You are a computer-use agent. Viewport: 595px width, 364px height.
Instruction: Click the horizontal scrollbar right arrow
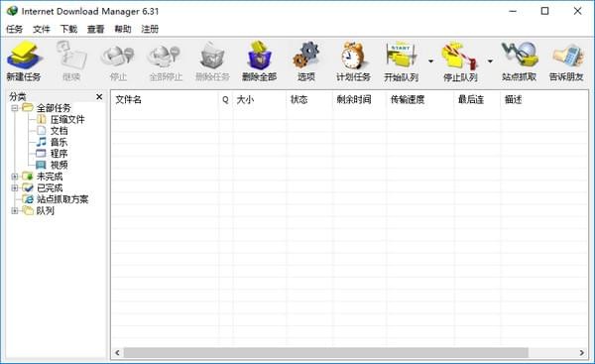click(x=582, y=353)
